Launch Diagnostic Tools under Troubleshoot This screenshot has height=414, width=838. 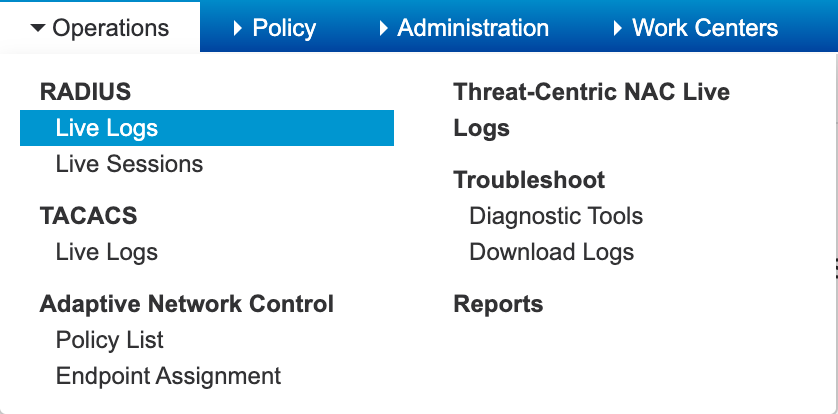(x=556, y=216)
